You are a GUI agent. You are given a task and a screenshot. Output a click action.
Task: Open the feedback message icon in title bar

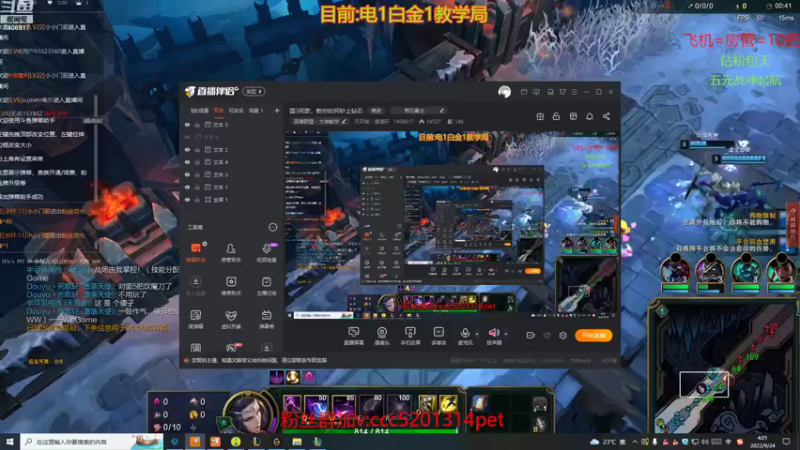tap(536, 92)
